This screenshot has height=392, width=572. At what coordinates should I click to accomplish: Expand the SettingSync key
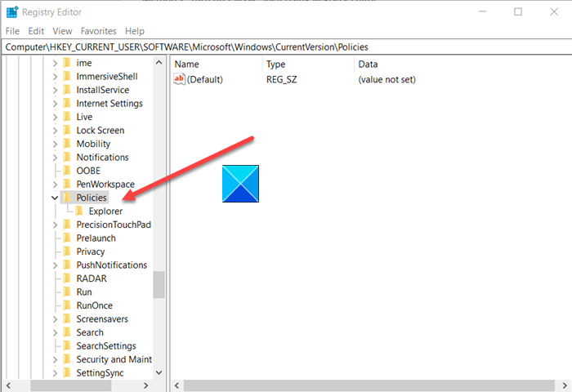tap(55, 373)
